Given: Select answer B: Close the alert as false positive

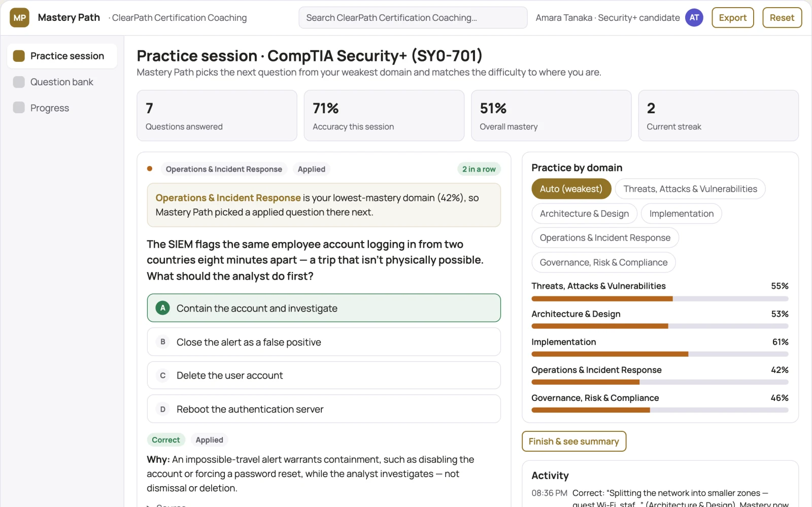Looking at the screenshot, I should coord(324,342).
